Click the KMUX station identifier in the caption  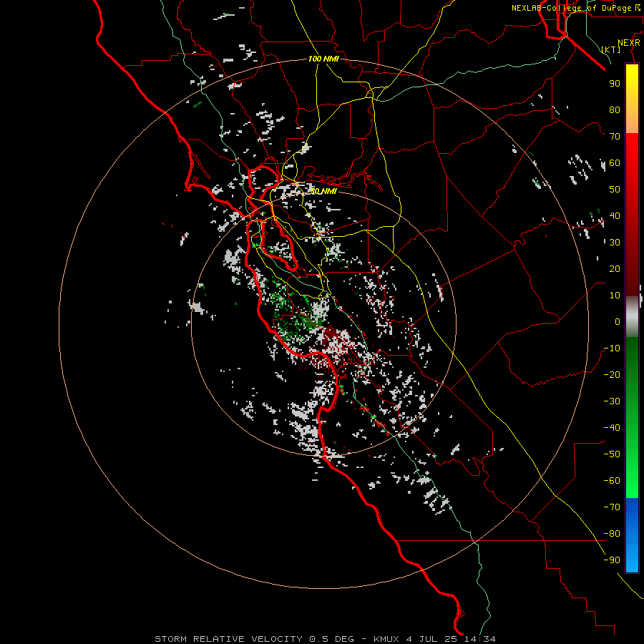(x=386, y=639)
